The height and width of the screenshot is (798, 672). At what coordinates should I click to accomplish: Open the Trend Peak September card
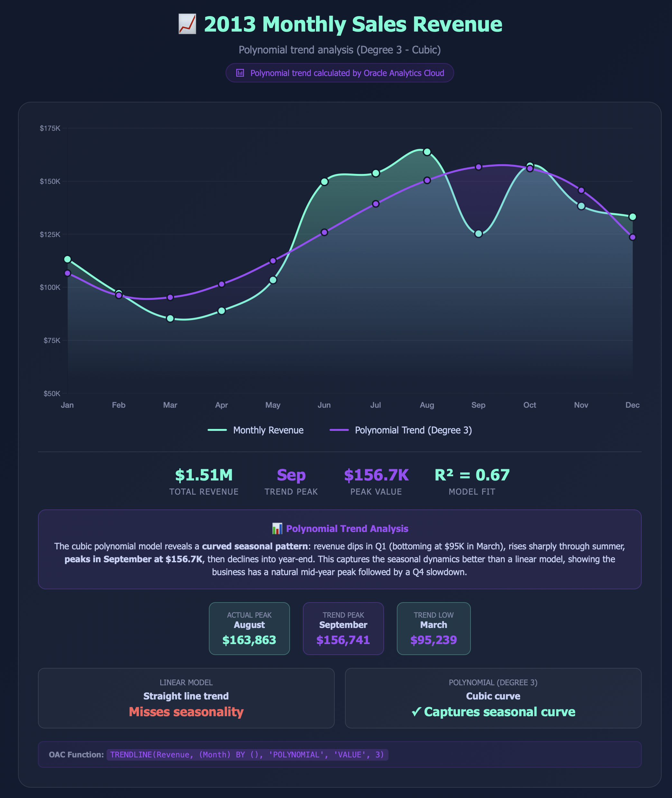[x=343, y=628]
